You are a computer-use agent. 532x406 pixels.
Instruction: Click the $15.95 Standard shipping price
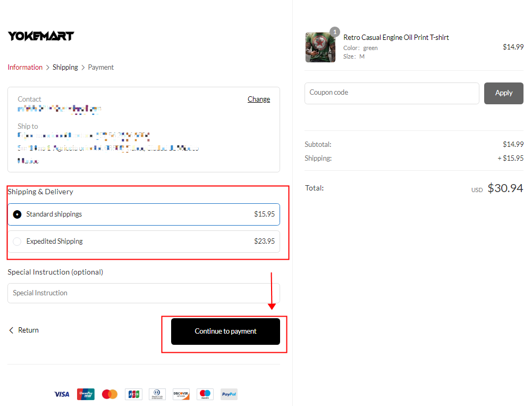click(264, 214)
